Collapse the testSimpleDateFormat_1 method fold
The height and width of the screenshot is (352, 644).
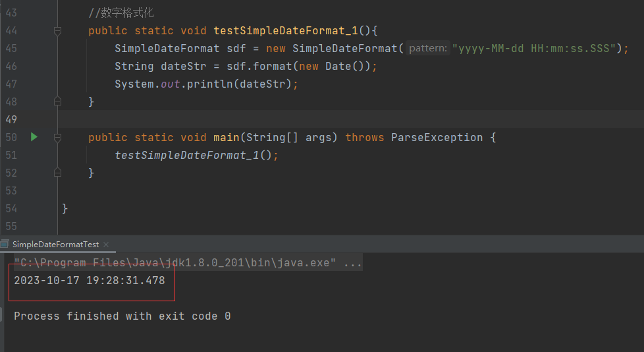point(57,30)
